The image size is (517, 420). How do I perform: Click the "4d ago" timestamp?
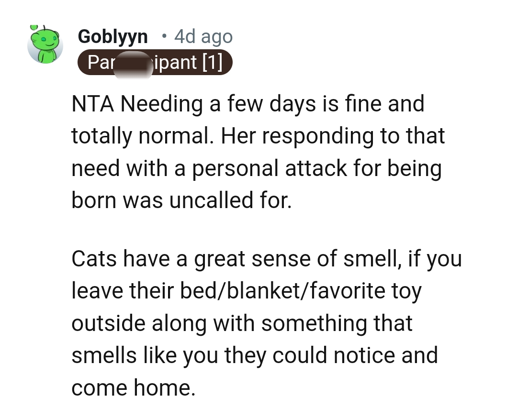[x=203, y=36]
